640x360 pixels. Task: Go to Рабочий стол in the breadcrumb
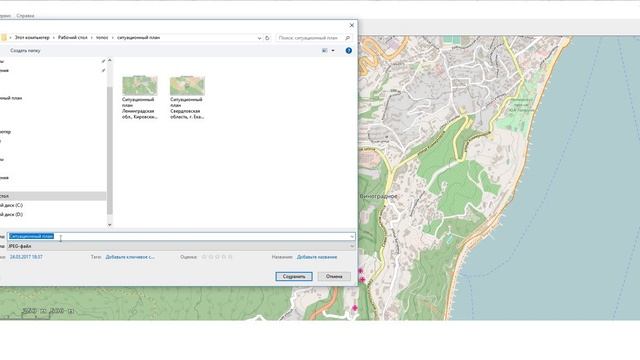click(73, 38)
